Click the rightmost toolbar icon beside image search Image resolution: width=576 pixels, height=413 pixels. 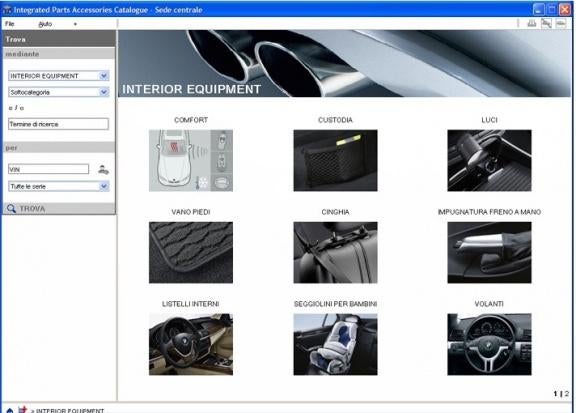pos(561,24)
